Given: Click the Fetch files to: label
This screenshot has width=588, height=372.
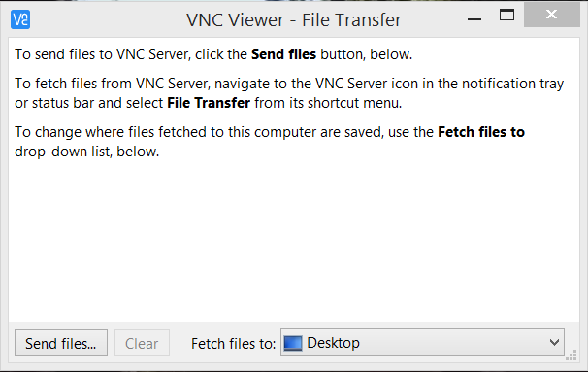Looking at the screenshot, I should click(x=233, y=344).
